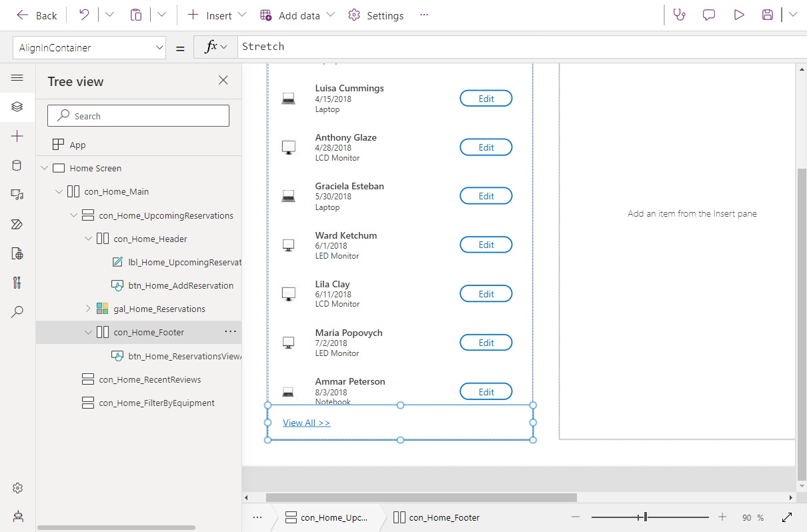Open the comments panel
Screen dimensions: 807x532
(708, 15)
